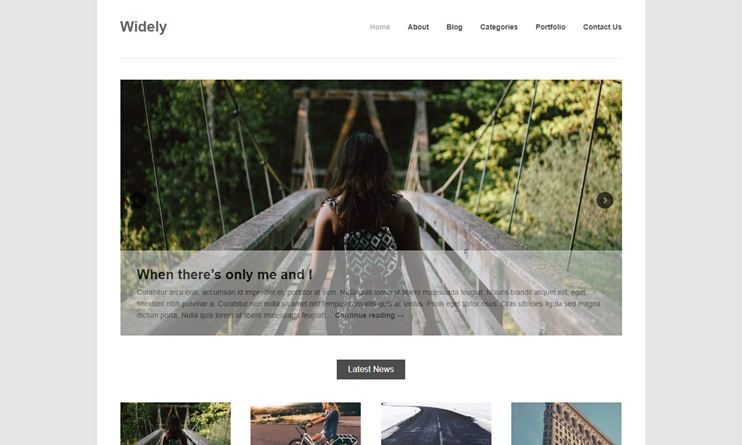Open the Blog navigation link

tap(454, 27)
